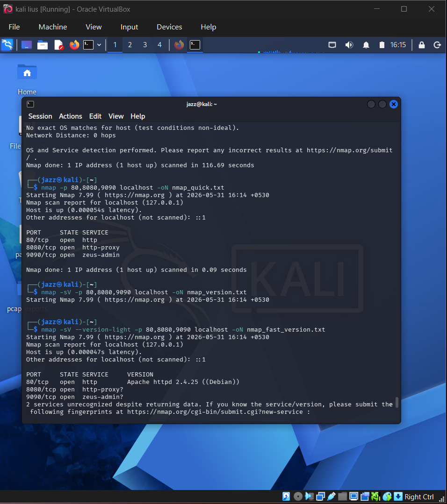Switch to workspace 4
This screenshot has height=504, width=447.
(x=159, y=45)
